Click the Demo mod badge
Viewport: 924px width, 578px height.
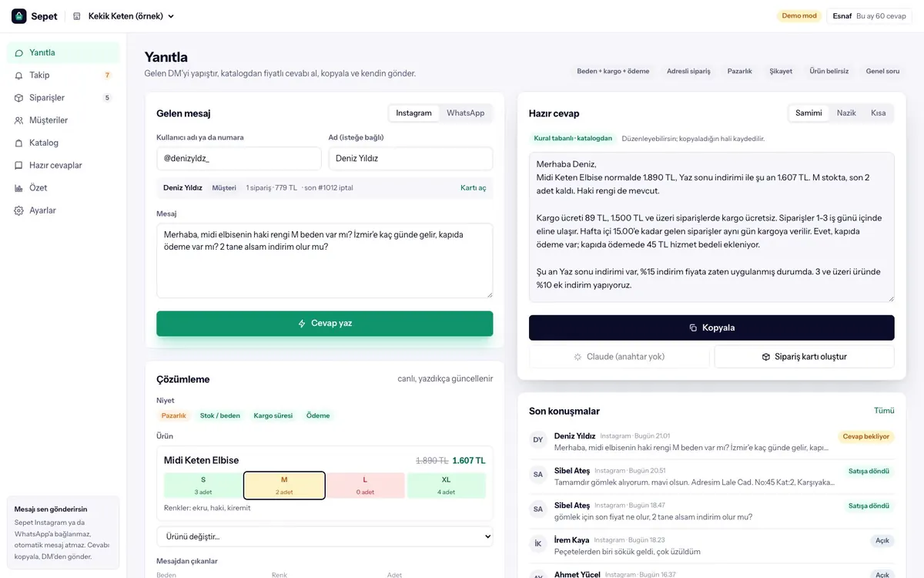799,16
